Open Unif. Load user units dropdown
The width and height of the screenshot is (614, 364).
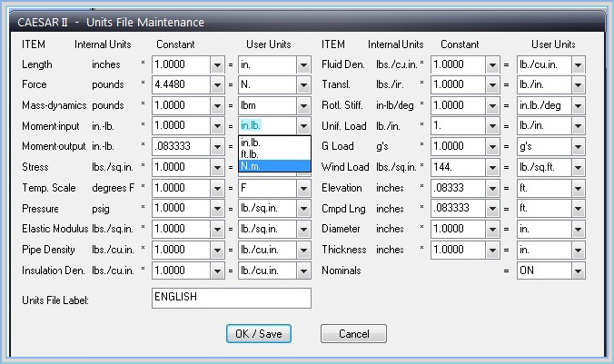(x=579, y=126)
